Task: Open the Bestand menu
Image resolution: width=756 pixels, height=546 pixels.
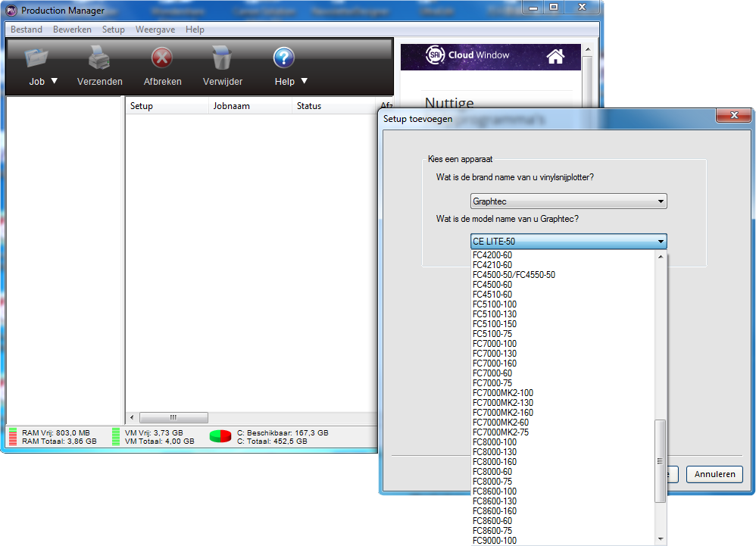Action: coord(27,30)
